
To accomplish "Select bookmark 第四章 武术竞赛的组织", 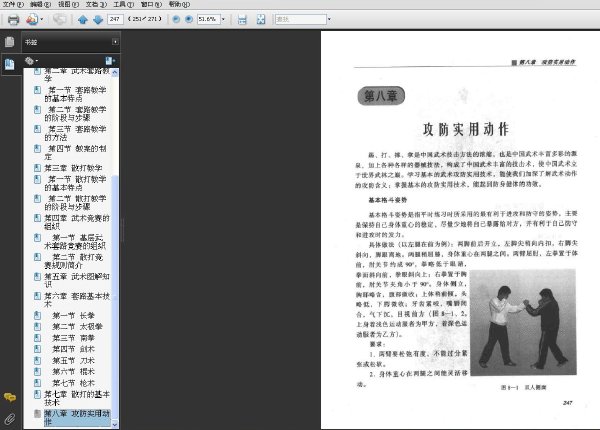I will point(77,222).
